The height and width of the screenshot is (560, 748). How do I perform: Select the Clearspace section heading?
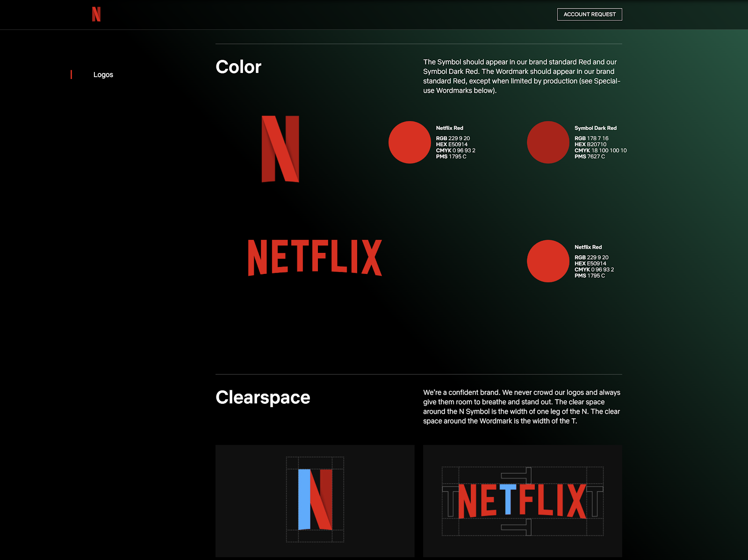(262, 397)
